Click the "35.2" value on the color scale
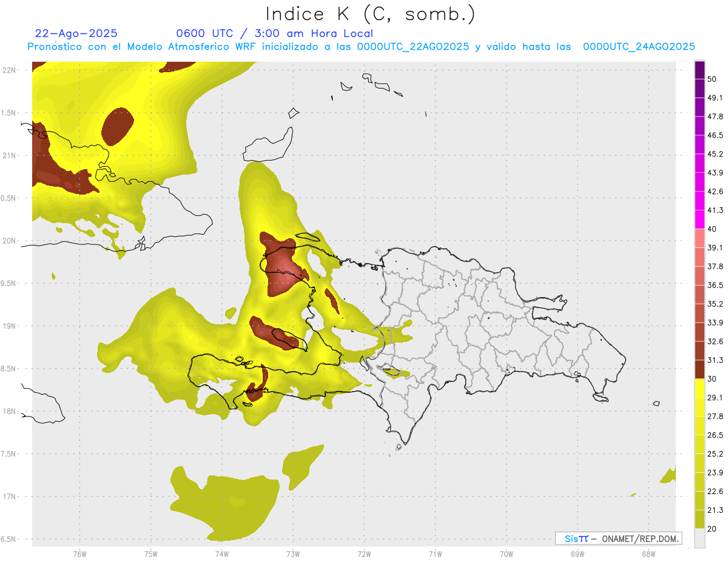The width and height of the screenshot is (728, 562). [x=715, y=304]
